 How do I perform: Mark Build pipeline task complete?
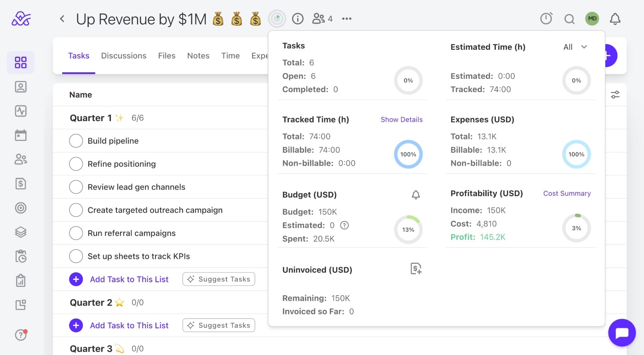pos(76,141)
